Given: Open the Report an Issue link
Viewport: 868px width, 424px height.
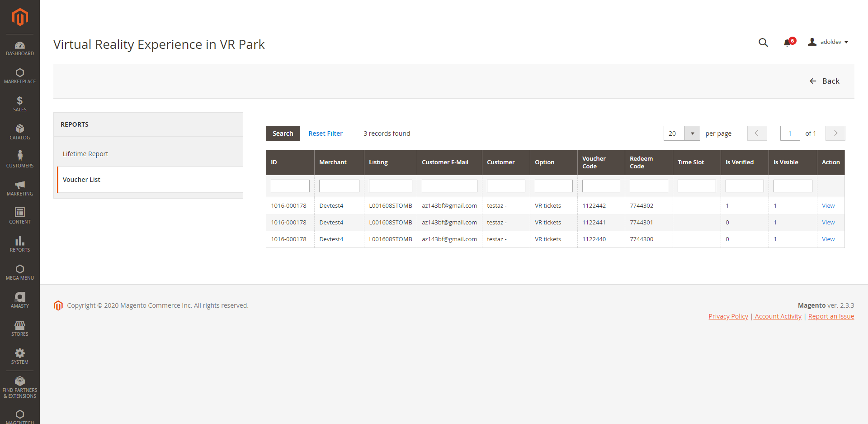Looking at the screenshot, I should 831,316.
